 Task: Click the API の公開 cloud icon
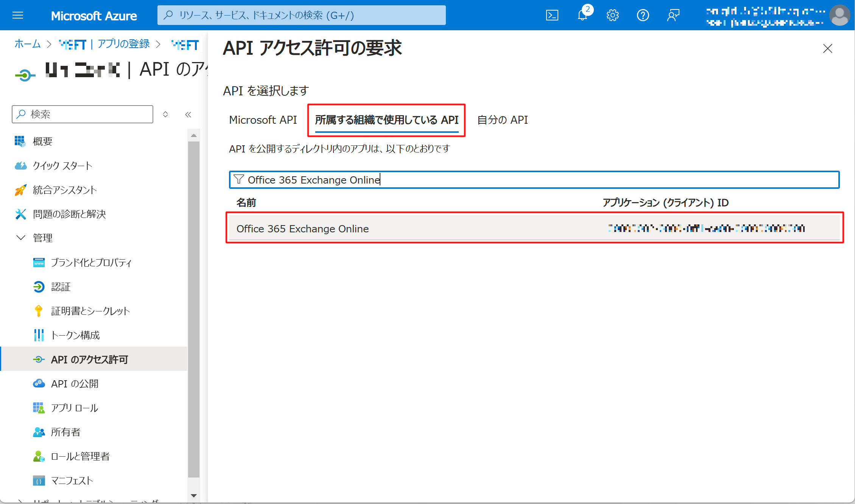point(39,383)
